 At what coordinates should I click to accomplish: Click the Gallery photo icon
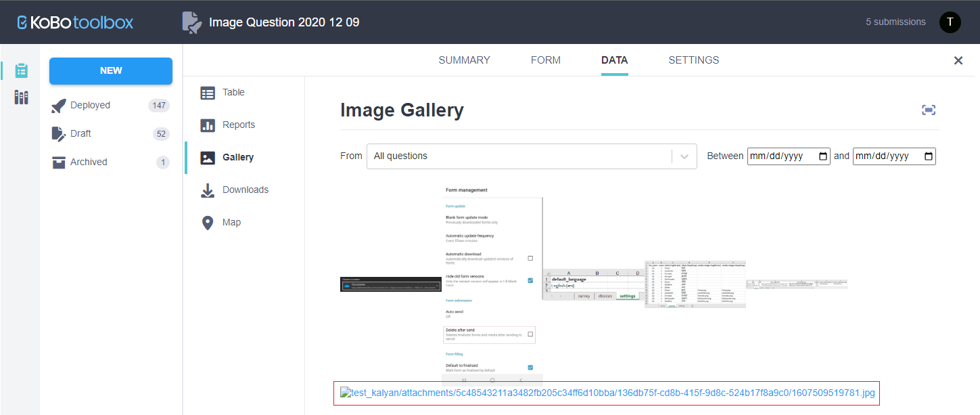pyautogui.click(x=208, y=157)
